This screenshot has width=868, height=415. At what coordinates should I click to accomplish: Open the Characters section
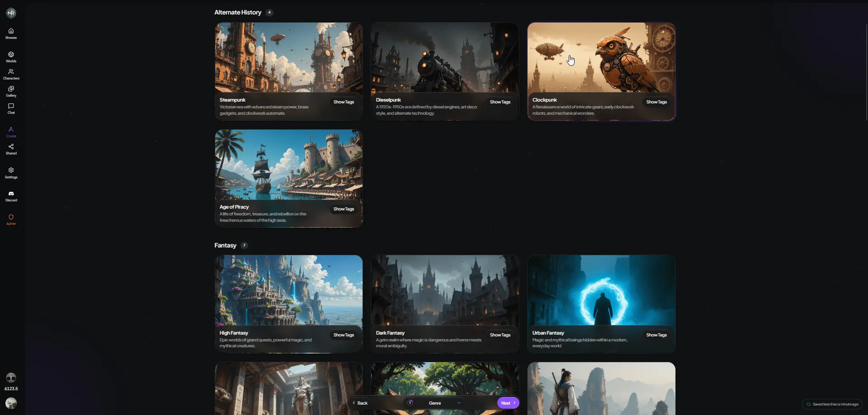(x=11, y=74)
